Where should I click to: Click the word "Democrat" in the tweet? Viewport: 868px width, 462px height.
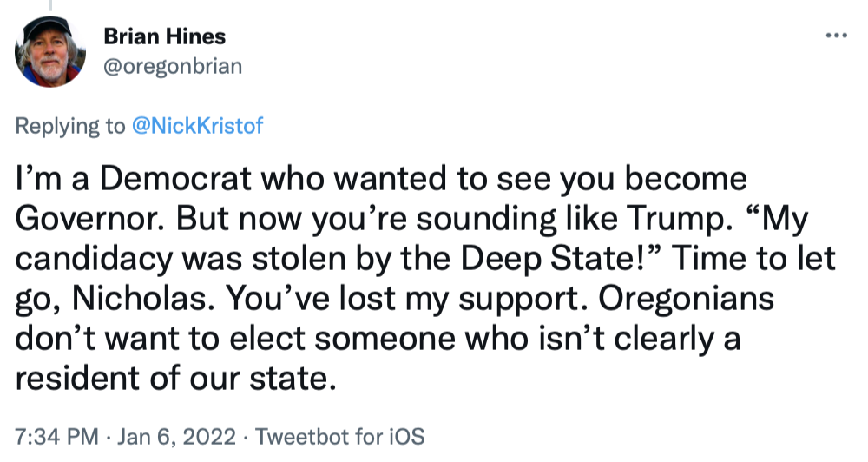pyautogui.click(x=161, y=180)
